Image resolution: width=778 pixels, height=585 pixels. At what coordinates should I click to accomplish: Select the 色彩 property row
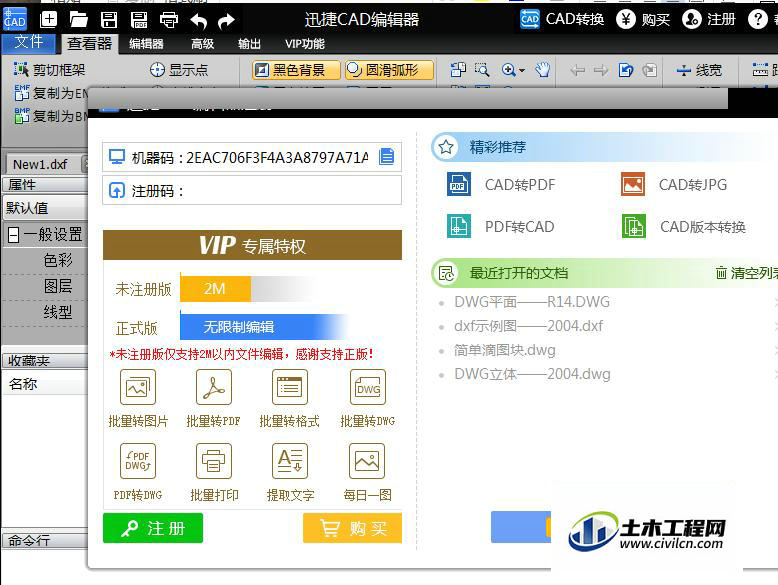coord(58,260)
